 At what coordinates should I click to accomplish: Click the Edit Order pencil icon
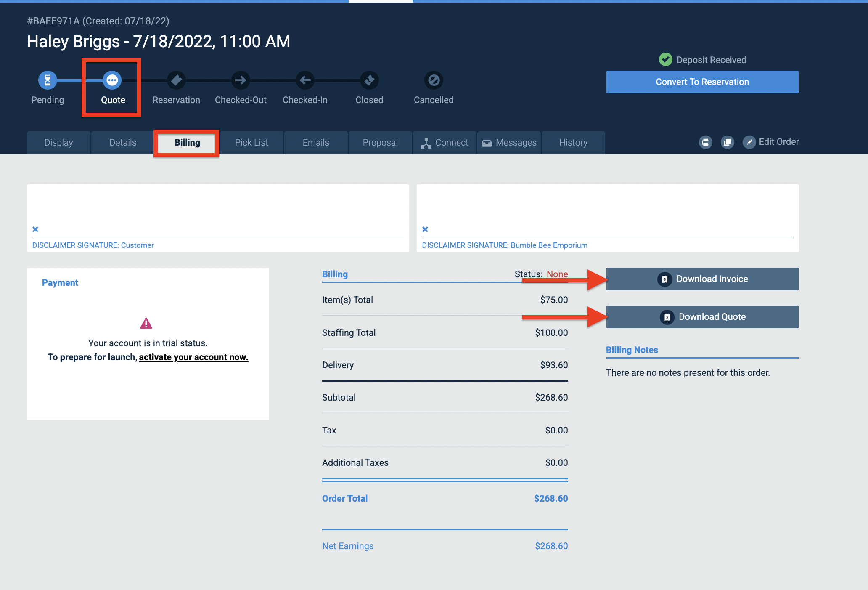click(x=749, y=142)
